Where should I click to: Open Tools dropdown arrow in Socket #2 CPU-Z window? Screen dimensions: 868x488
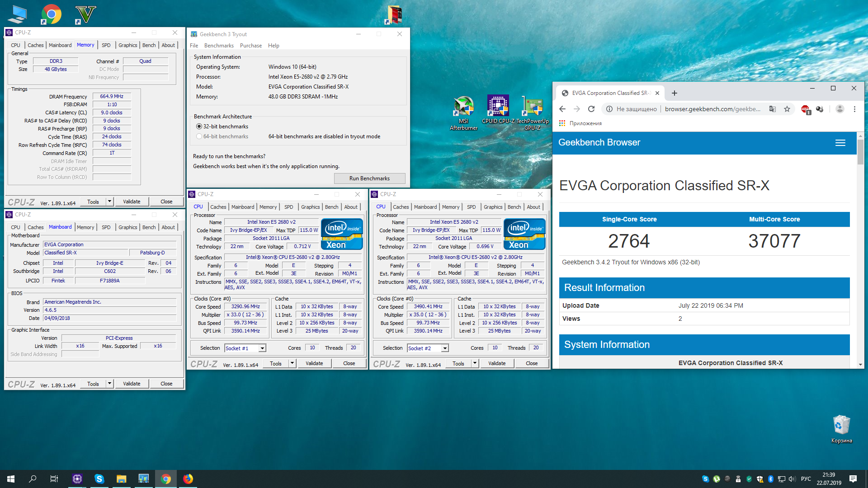(x=475, y=363)
